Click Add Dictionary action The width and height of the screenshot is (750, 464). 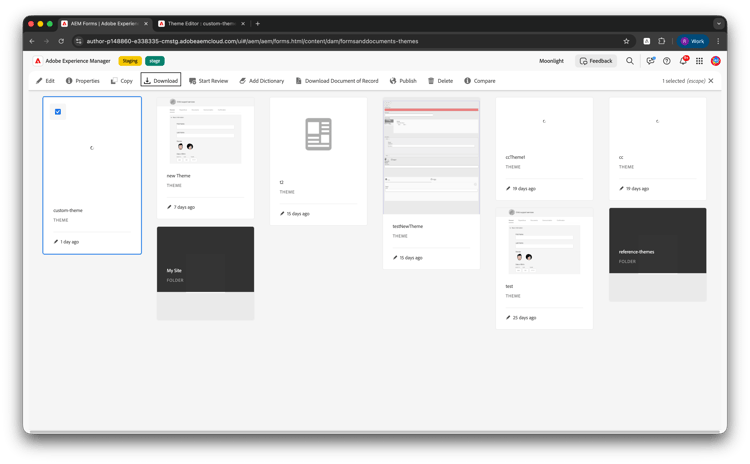click(262, 81)
